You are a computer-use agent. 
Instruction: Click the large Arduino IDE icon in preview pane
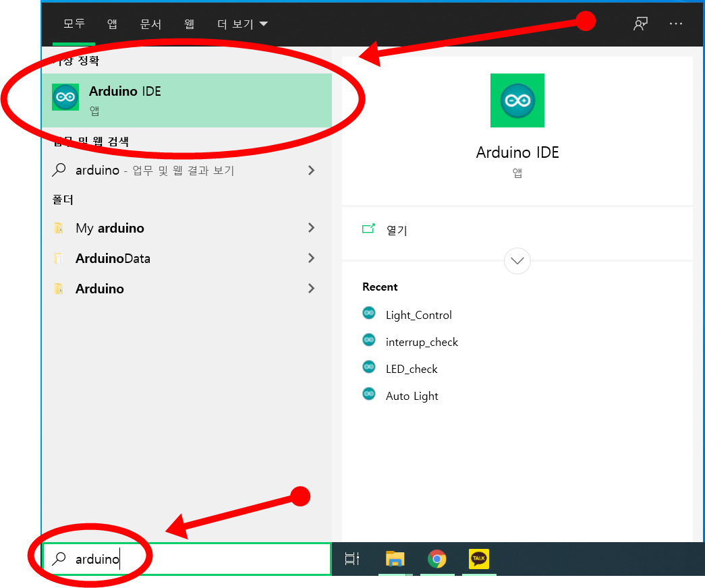point(517,100)
